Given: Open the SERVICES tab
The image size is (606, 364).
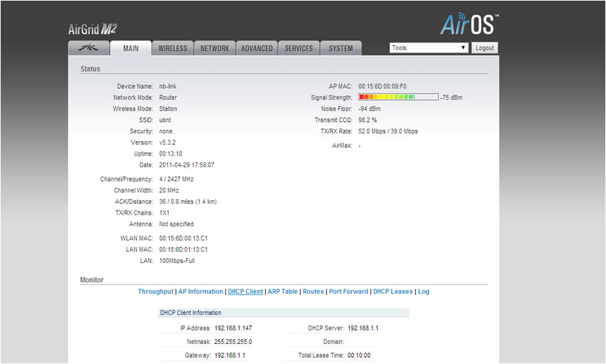Looking at the screenshot, I should click(299, 48).
